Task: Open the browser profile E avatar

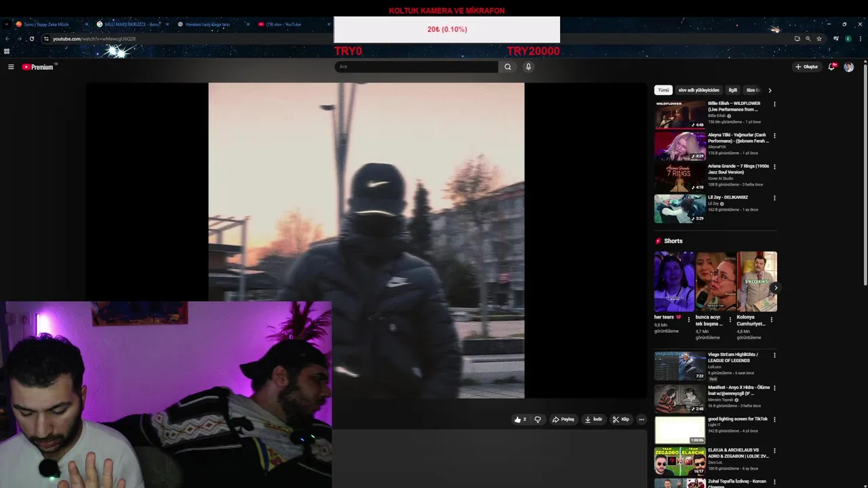Action: [x=848, y=39]
